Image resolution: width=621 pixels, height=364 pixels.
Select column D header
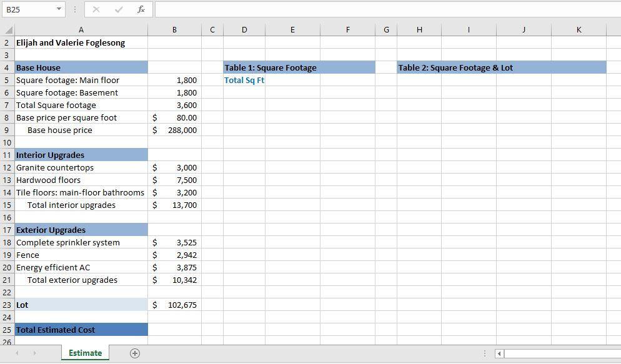244,30
